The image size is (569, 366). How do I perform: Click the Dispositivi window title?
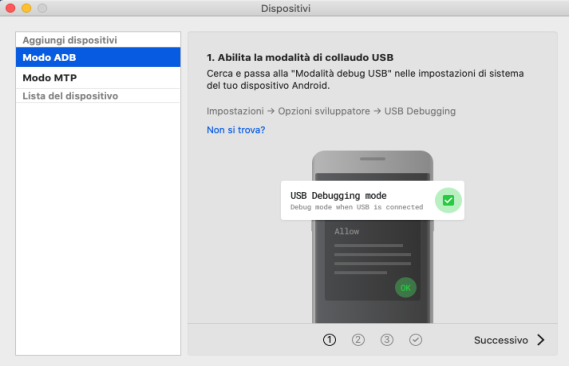click(x=286, y=8)
